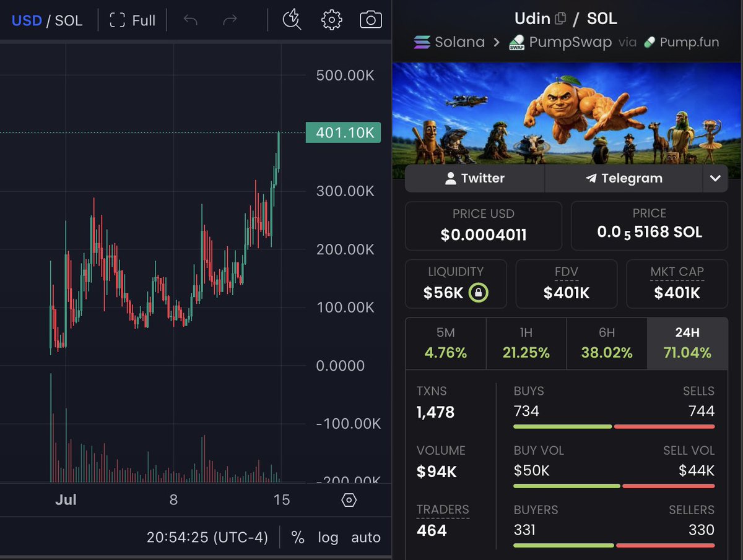
Task: Click current price label 401.10K
Action: click(x=343, y=132)
